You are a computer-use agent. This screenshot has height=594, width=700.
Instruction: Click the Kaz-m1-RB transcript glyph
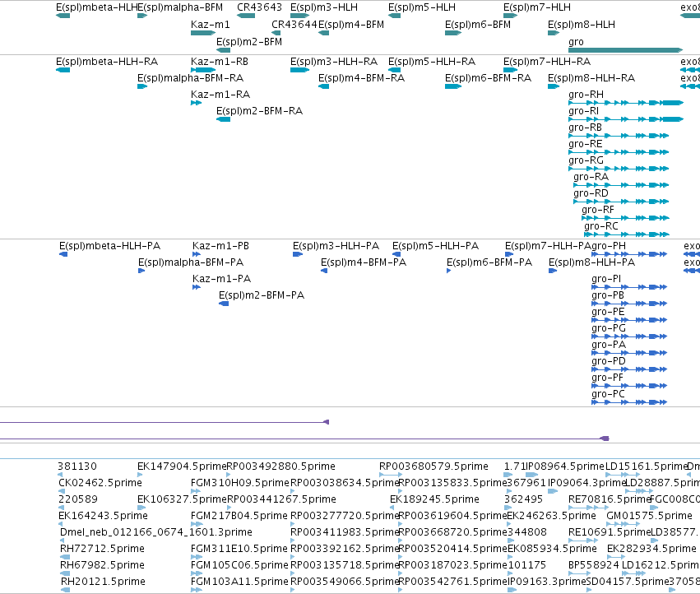(203, 70)
